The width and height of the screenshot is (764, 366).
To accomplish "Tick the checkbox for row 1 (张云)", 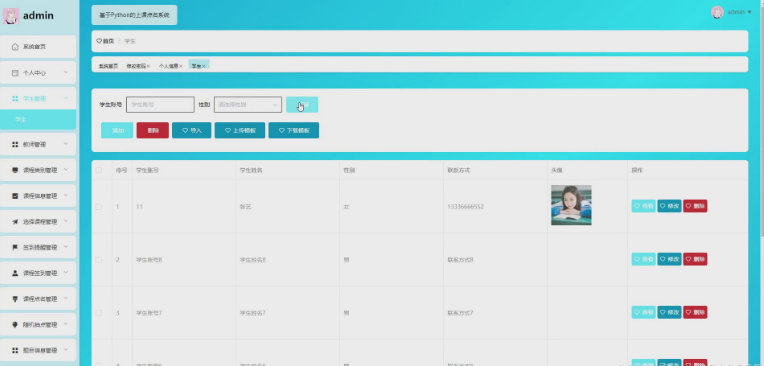I will [x=99, y=207].
